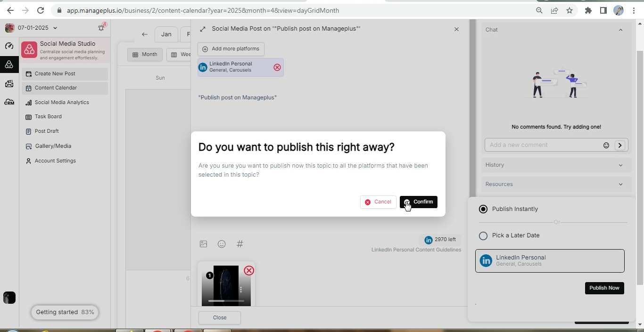
Task: Open the emoji picker in comment box
Action: tap(606, 145)
